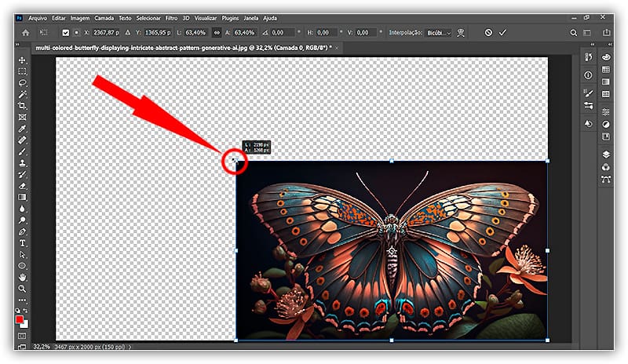The image size is (628, 364).
Task: Open the Imagem menu
Action: click(80, 18)
